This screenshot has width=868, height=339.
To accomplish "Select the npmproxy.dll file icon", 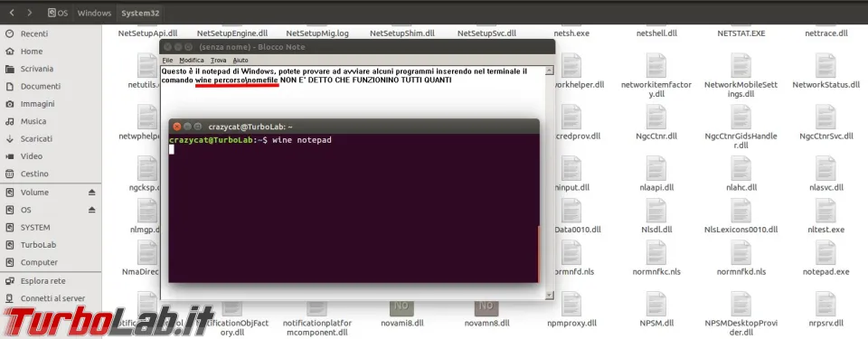I will (571, 305).
